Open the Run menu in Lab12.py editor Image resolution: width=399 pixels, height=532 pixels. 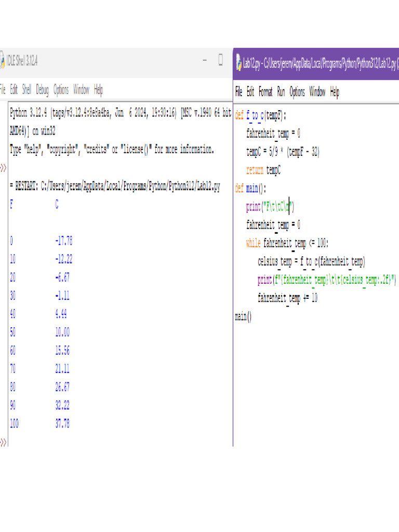(x=281, y=92)
